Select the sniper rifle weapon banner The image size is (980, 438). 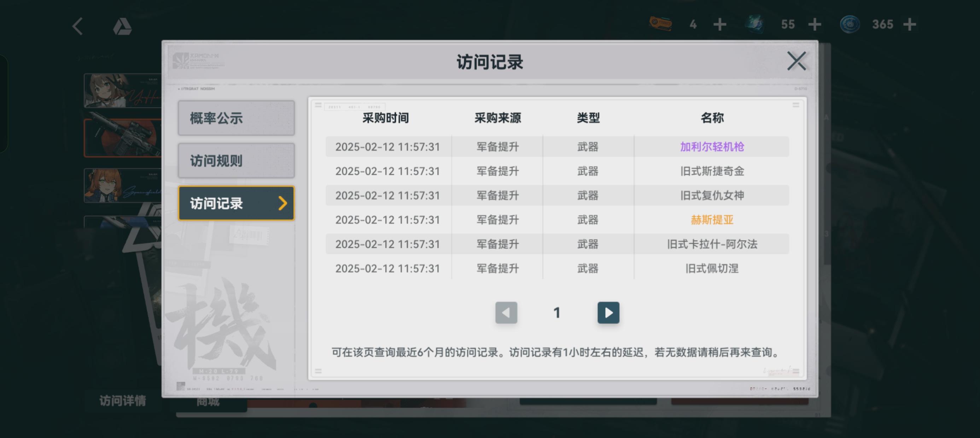[122, 138]
